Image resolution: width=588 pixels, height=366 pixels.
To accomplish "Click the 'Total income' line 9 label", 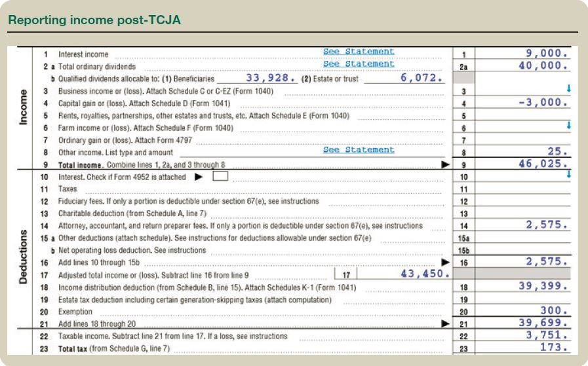I will tap(142, 165).
